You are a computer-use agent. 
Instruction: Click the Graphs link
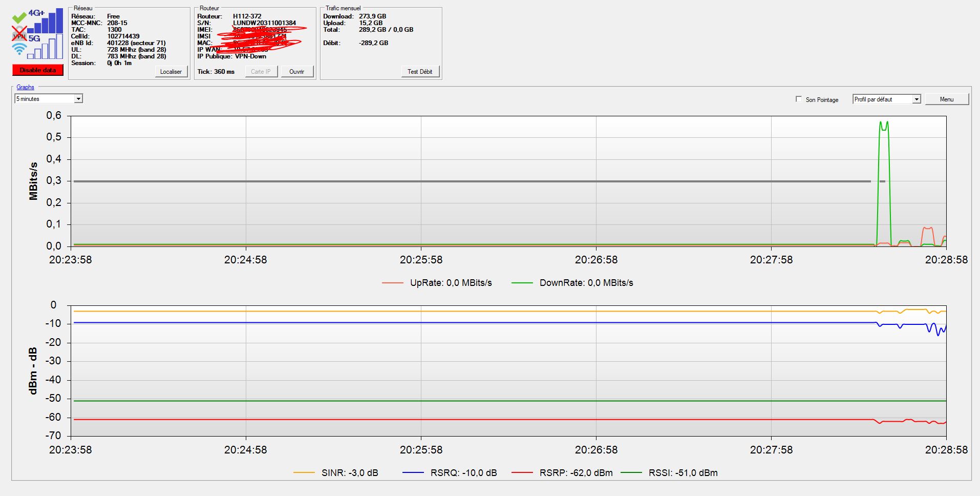click(25, 87)
